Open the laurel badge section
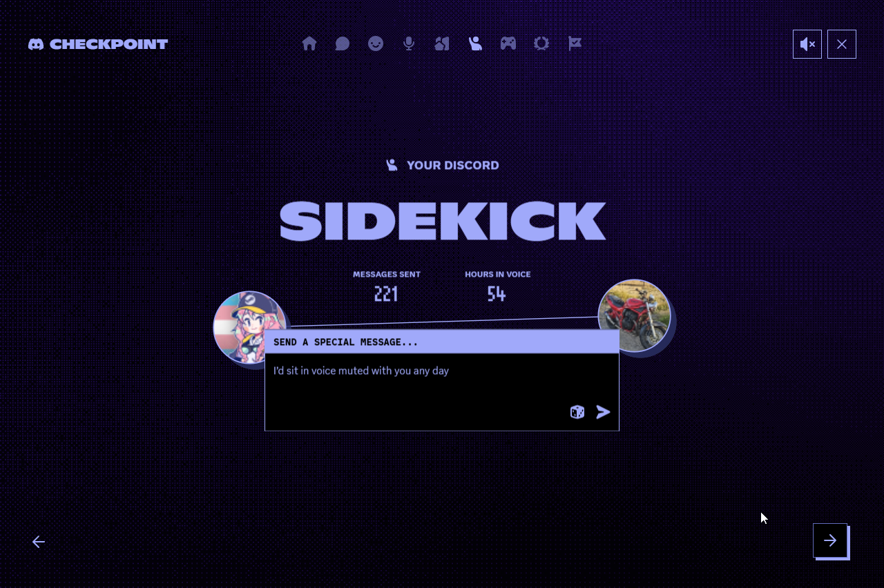Image resolution: width=884 pixels, height=588 pixels. point(541,43)
